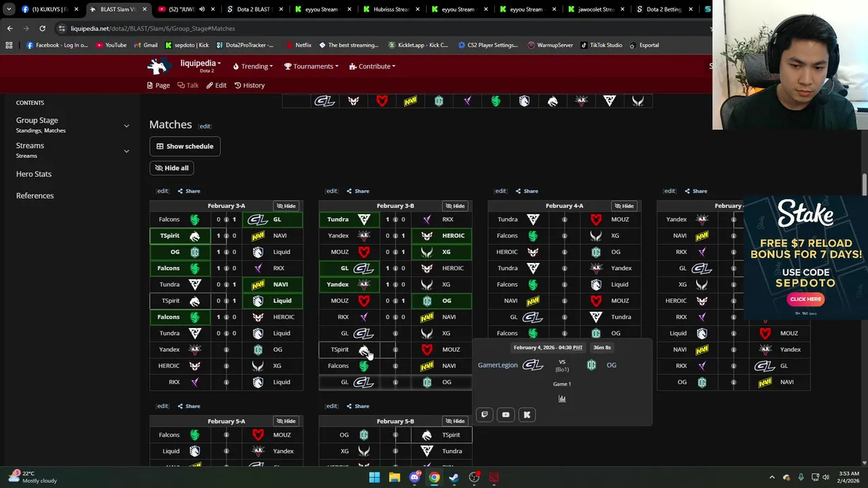Go back with the browser back arrow
This screenshot has height=488, width=868.
click(9, 28)
